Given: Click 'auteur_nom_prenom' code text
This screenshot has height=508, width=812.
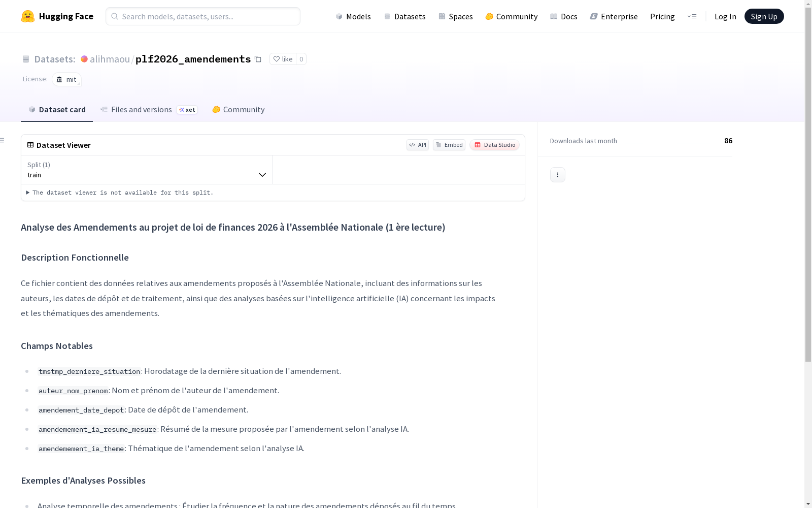Looking at the screenshot, I should point(73,391).
